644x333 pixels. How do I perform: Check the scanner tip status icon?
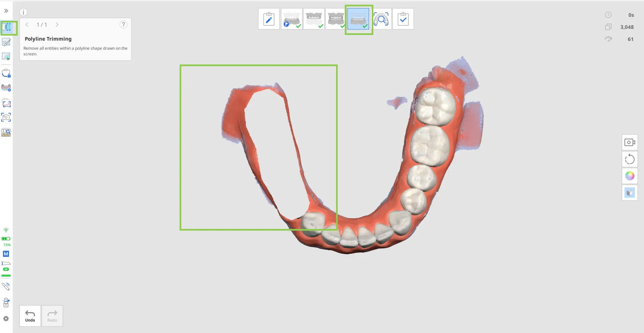pos(6,263)
